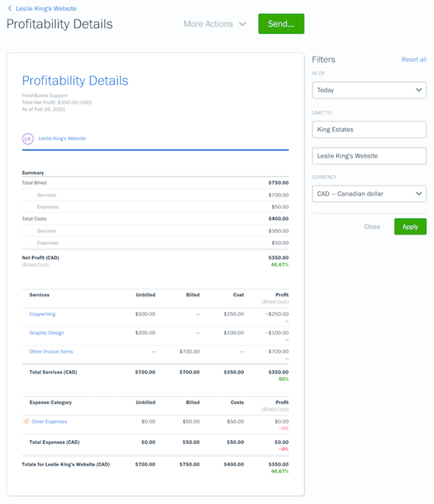Click the King Estates filter field
Viewport: 434px width, 504px height.
(x=369, y=130)
